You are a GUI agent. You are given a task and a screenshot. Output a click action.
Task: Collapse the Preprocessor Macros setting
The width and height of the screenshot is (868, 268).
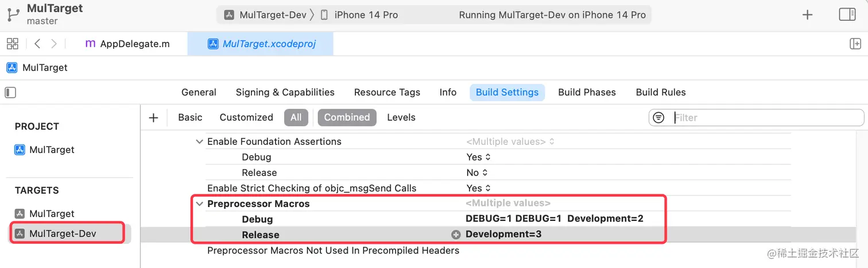click(x=199, y=204)
